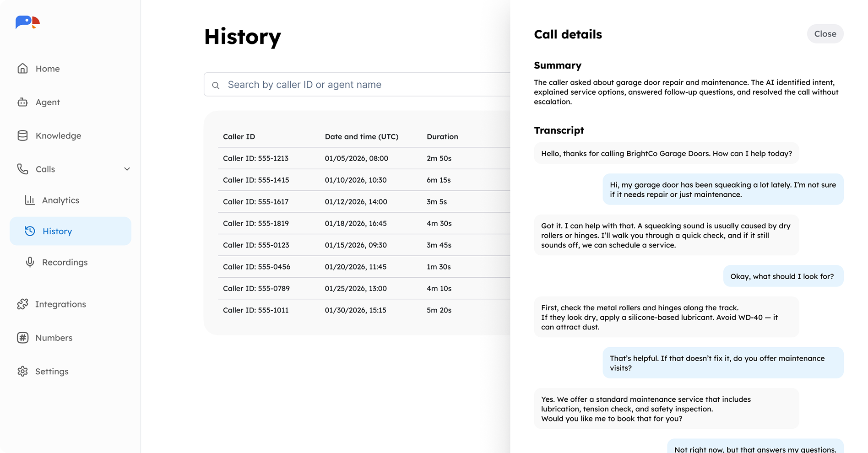This screenshot has height=453, width=868.
Task: Click the Date and time (UTC) header
Action: tap(362, 136)
